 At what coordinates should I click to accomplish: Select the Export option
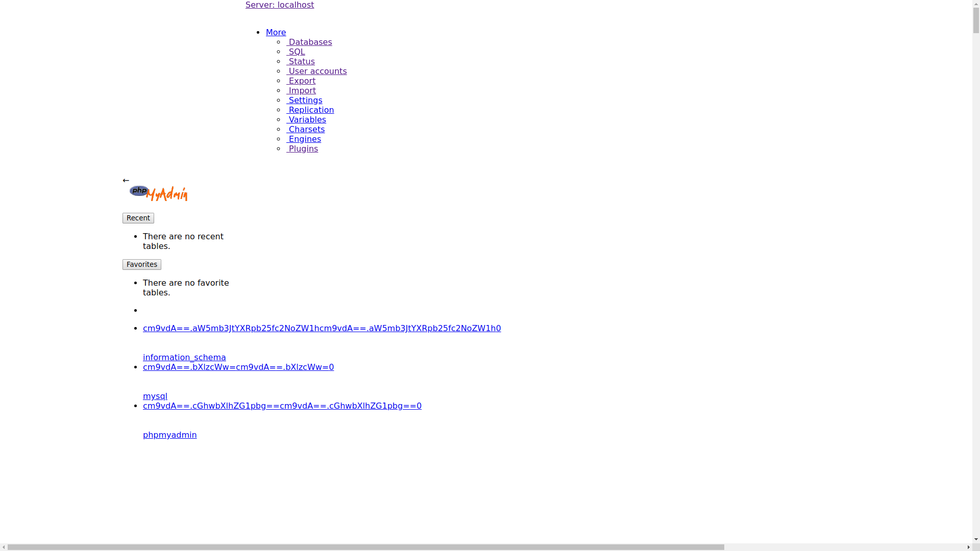pos(301,81)
